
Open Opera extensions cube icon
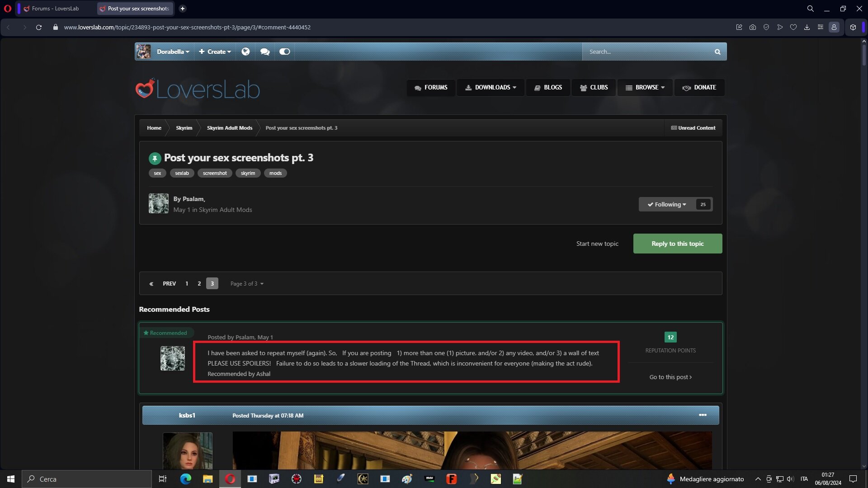pyautogui.click(x=853, y=28)
